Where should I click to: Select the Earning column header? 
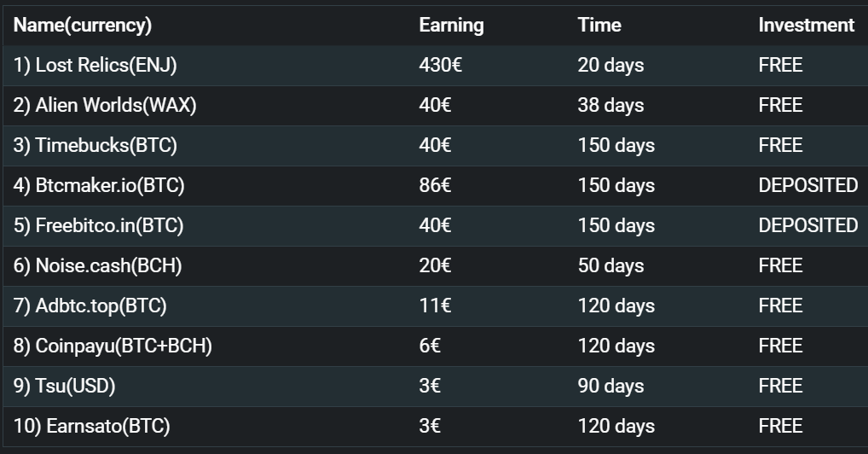tap(451, 26)
